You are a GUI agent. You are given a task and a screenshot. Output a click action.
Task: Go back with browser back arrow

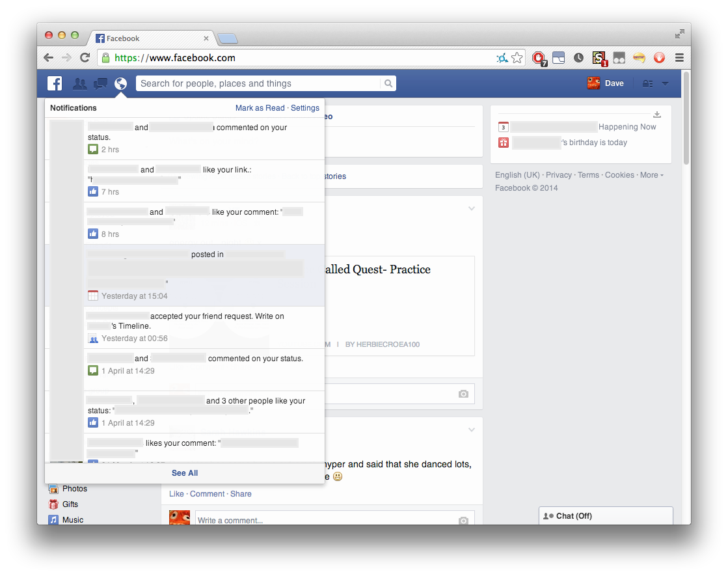pos(48,57)
